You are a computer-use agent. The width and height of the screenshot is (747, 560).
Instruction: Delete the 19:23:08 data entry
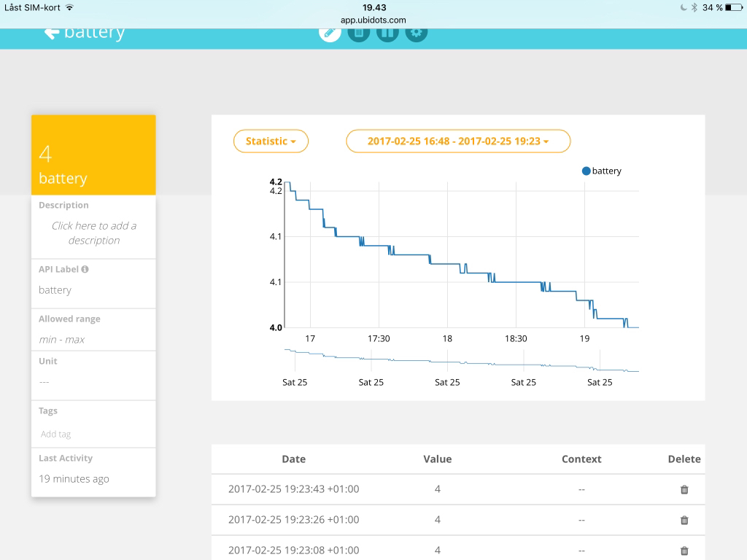tap(684, 551)
